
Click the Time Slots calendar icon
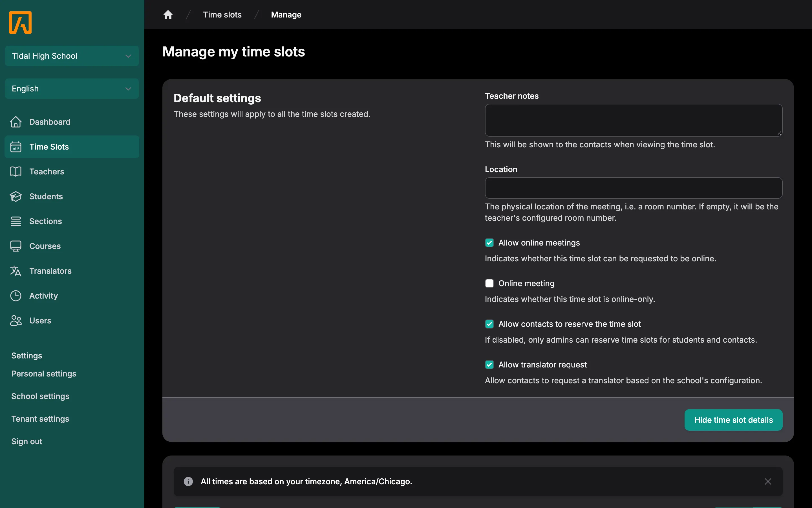[16, 147]
